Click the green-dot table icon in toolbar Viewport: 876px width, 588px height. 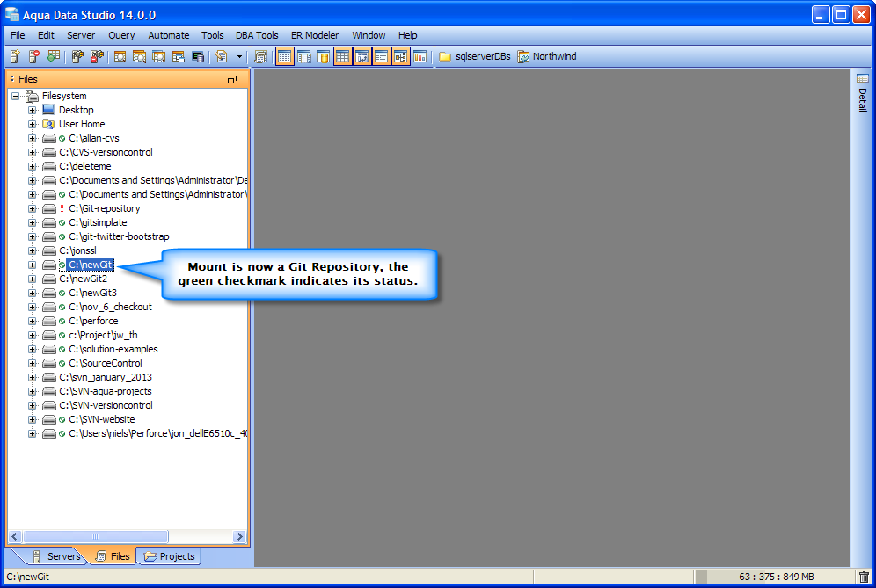pyautogui.click(x=54, y=56)
